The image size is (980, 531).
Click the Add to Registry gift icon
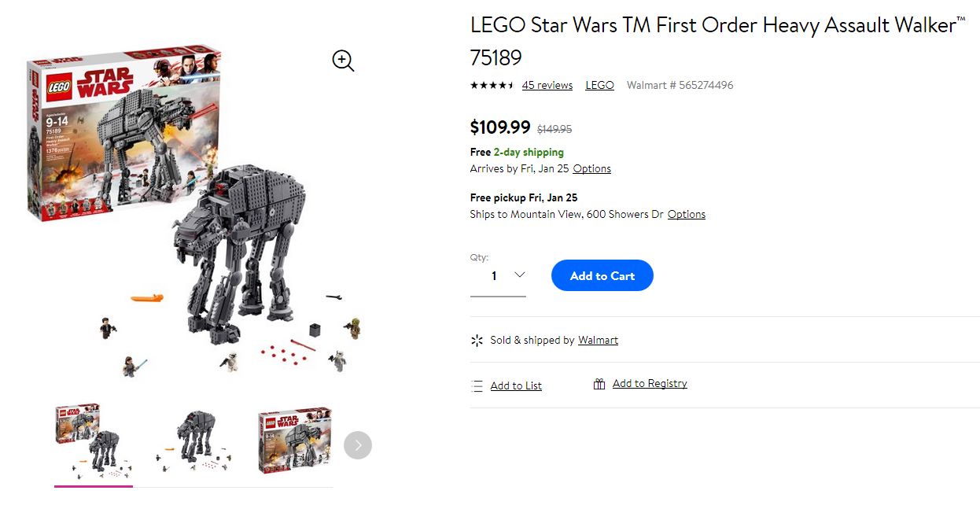(x=599, y=384)
